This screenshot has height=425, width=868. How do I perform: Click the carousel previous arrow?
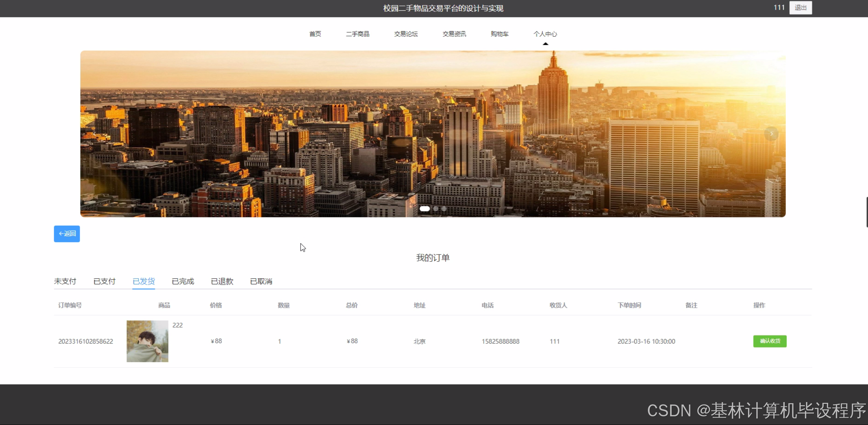point(94,134)
